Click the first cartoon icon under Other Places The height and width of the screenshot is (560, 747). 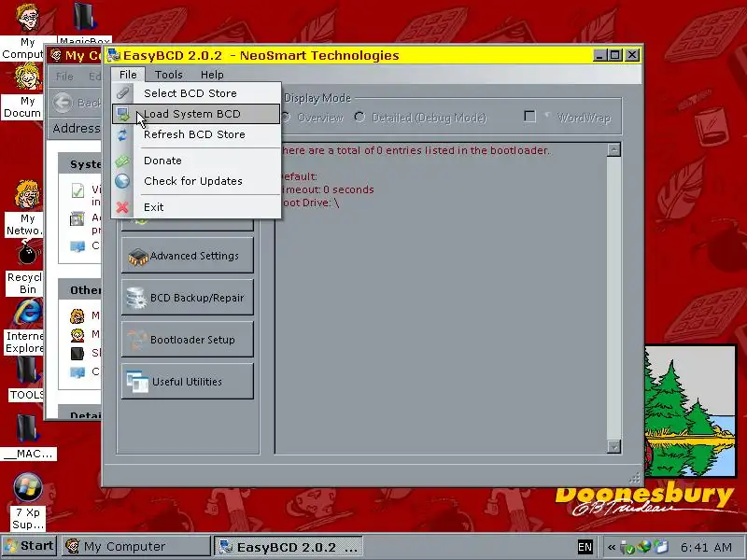(x=78, y=315)
